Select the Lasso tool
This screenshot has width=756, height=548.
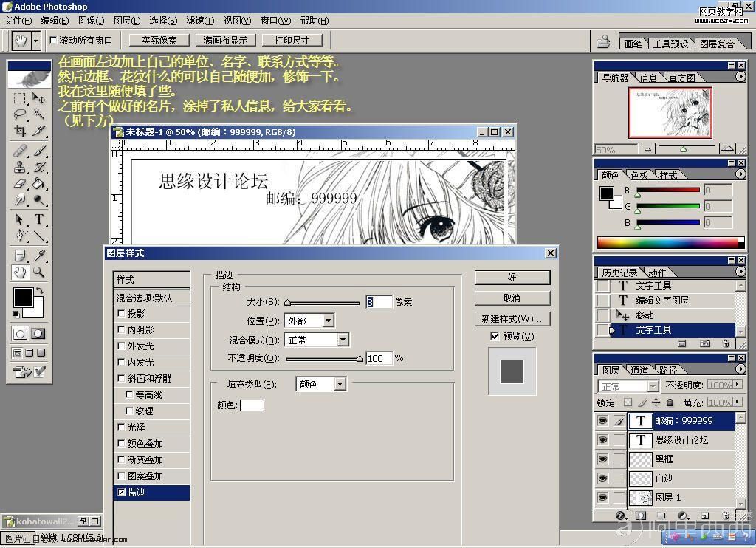pos(20,114)
